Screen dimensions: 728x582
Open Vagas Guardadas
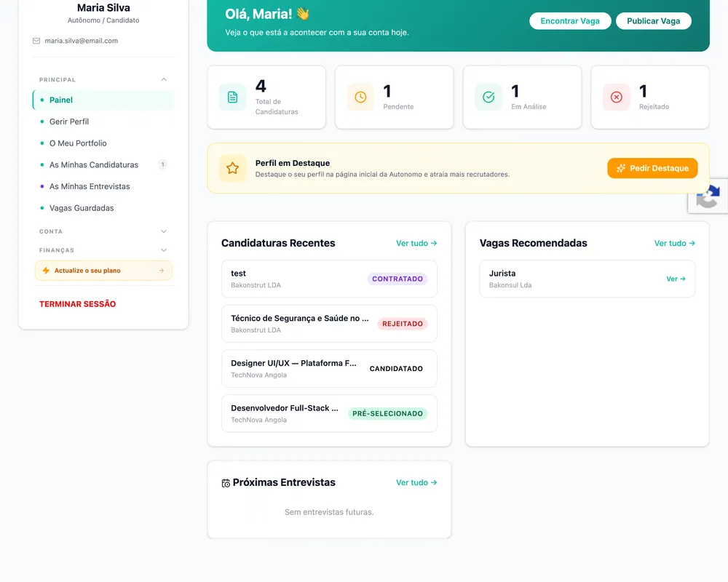(103, 208)
